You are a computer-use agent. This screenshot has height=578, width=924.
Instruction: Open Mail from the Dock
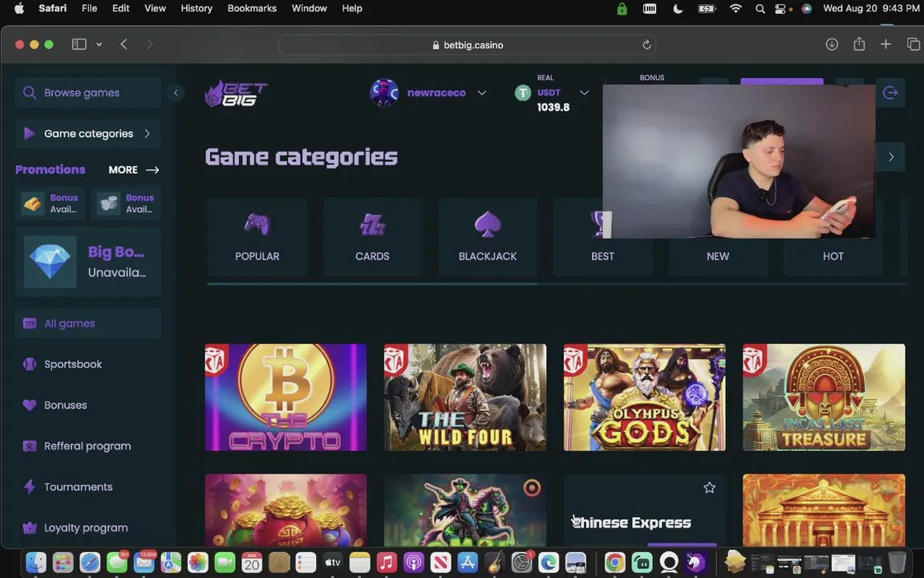coord(144,563)
